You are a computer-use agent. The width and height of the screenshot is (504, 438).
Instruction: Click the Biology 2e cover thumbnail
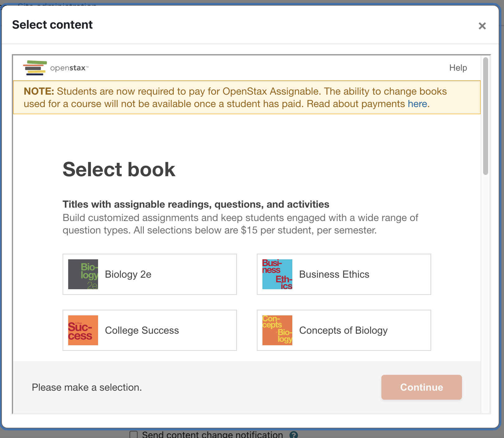pyautogui.click(x=83, y=274)
